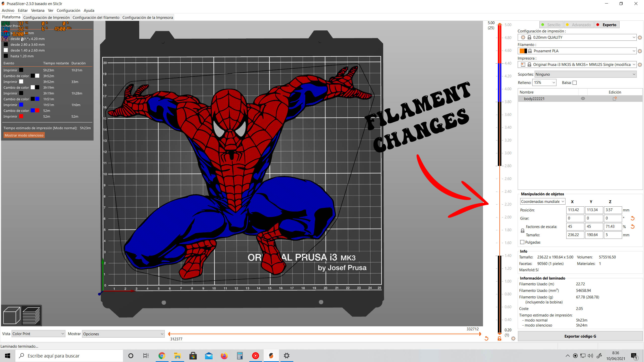Click the Windows search box
The width and height of the screenshot is (644, 362).
tap(69, 356)
